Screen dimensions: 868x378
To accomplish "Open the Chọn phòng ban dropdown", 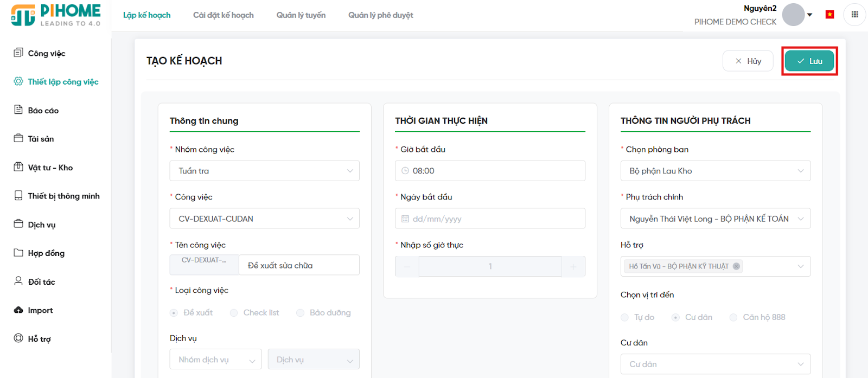I will click(x=715, y=171).
